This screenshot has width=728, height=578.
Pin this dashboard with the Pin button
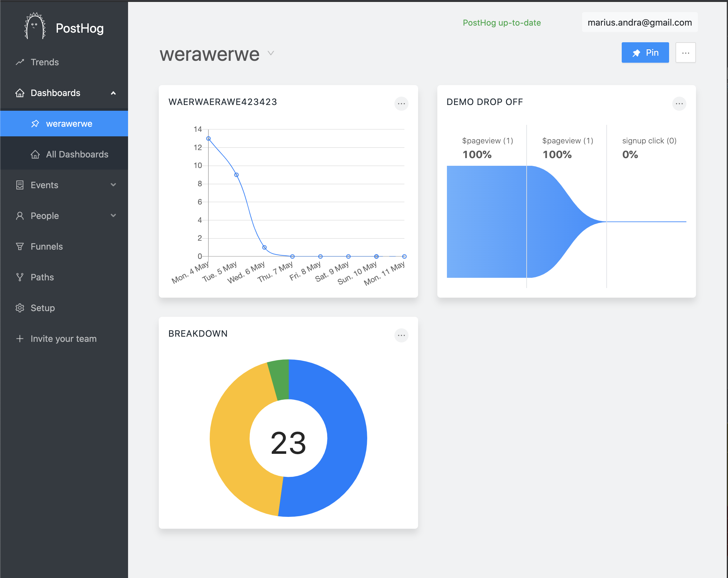coord(645,53)
